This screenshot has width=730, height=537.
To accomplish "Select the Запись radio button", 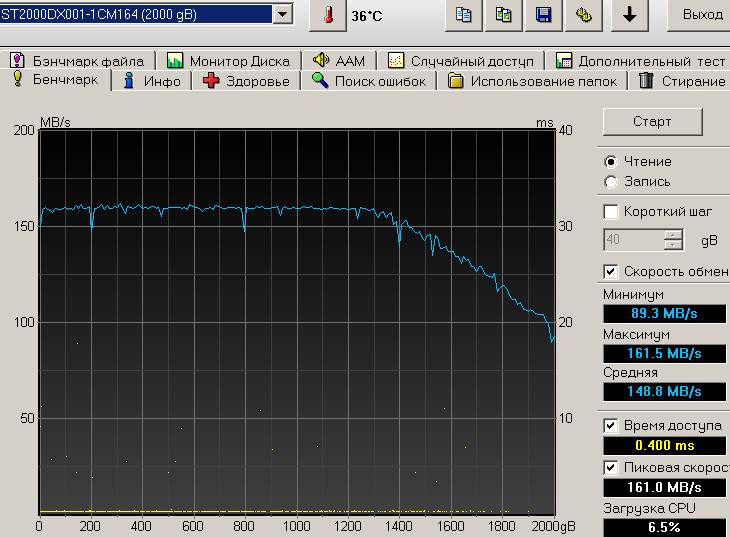I will coord(611,181).
